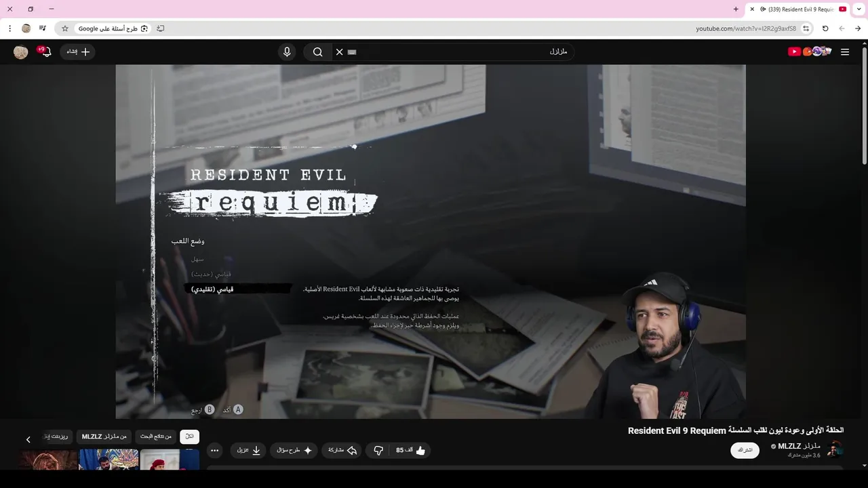Open the YouTube hamburger guide menu
The image size is (868, 488).
[845, 52]
